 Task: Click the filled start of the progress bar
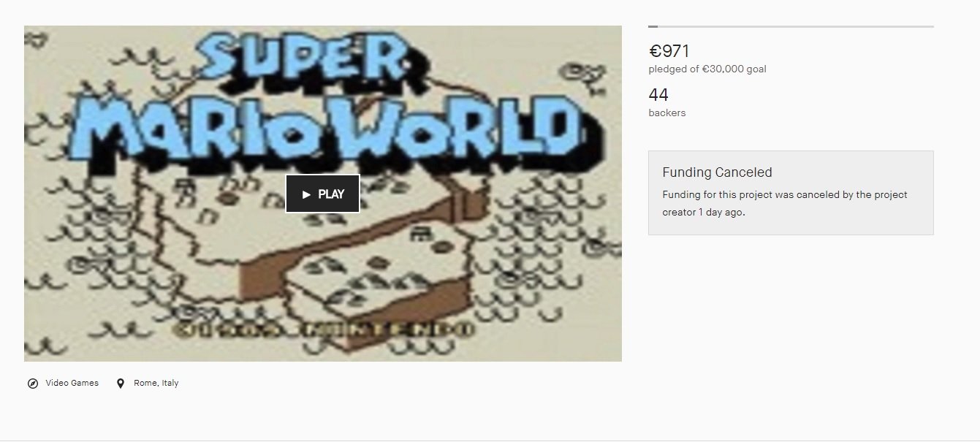[x=653, y=26]
